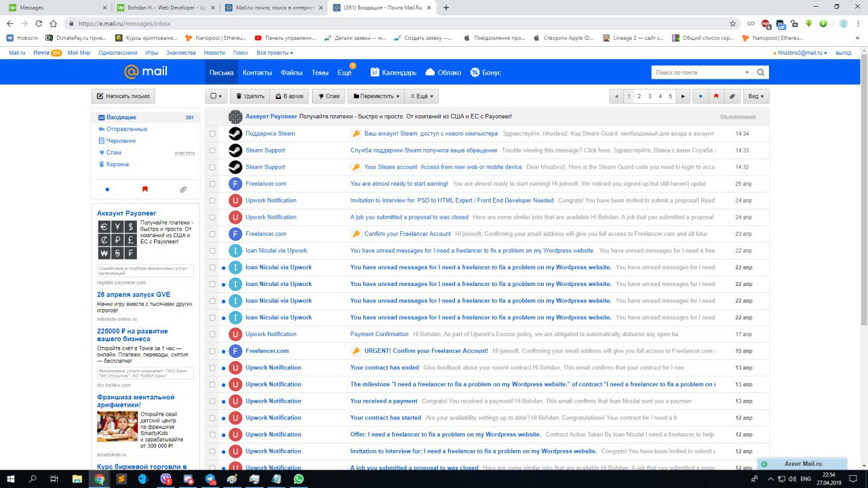Tick the checkbox for 'Служба поддержки Steam получила ваше обращение'
Screen dimensions: 868x488
click(212, 150)
